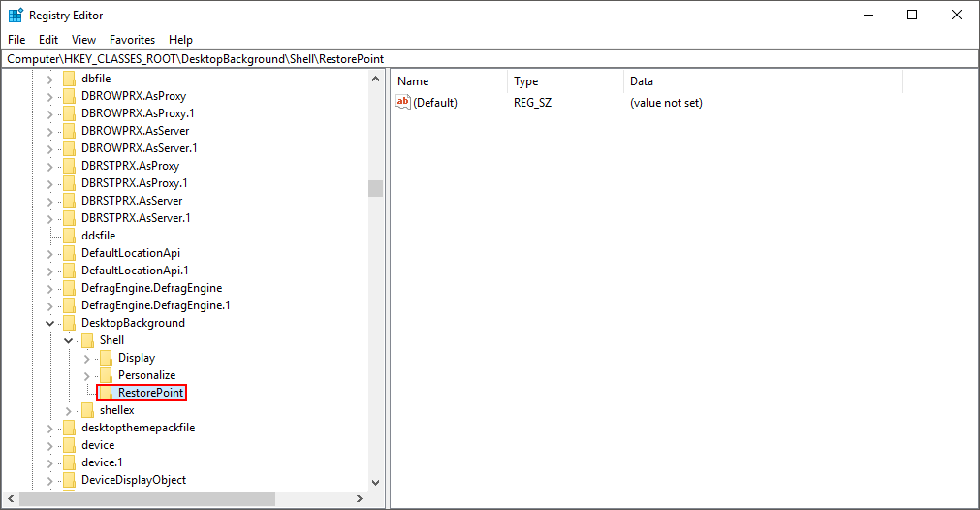Viewport: 980px width, 510px height.
Task: Click the DBRSTPRX.AsProxy.1 folder icon
Action: click(x=70, y=183)
